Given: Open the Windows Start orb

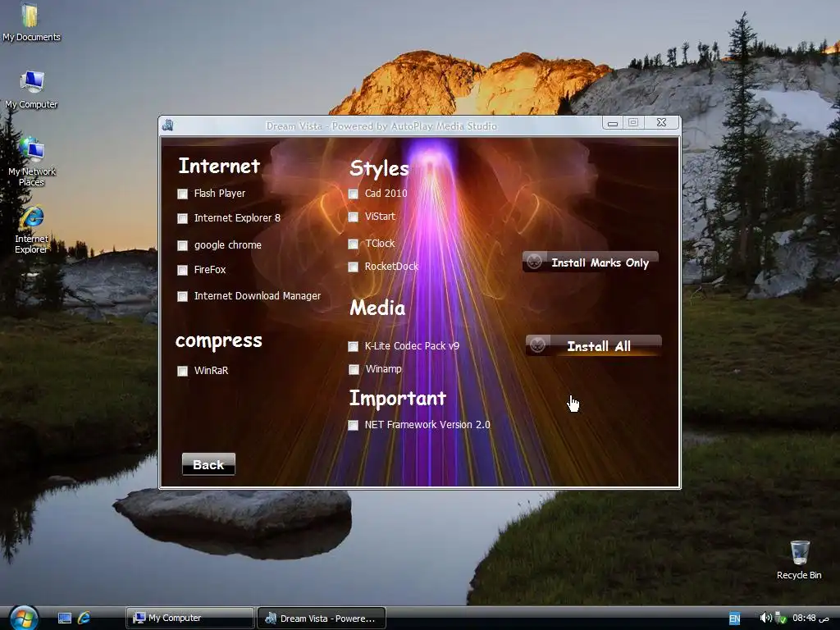Looking at the screenshot, I should click(x=24, y=619).
